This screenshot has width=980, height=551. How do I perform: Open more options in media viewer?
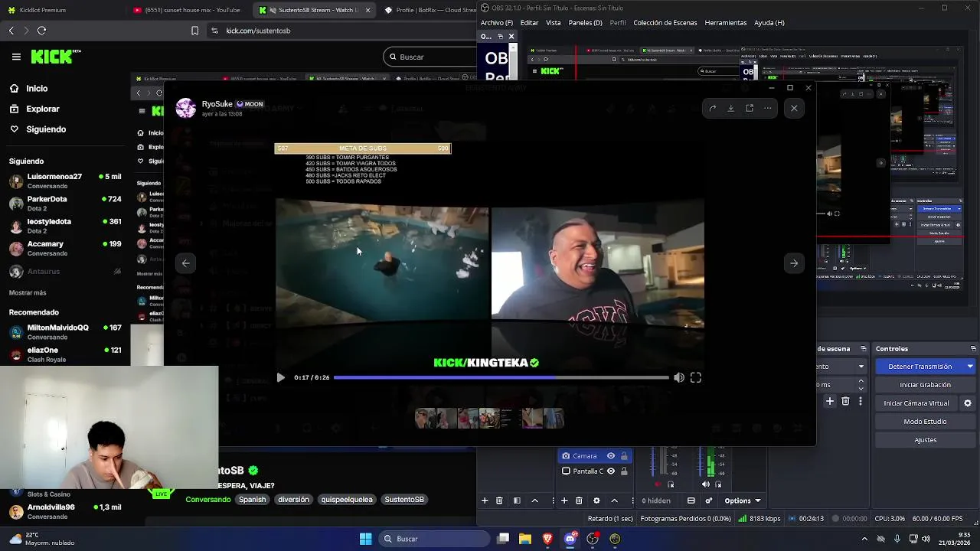[x=768, y=108]
